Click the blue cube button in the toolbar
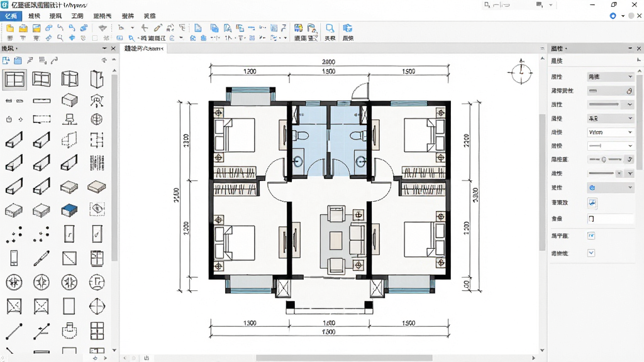 (x=347, y=28)
